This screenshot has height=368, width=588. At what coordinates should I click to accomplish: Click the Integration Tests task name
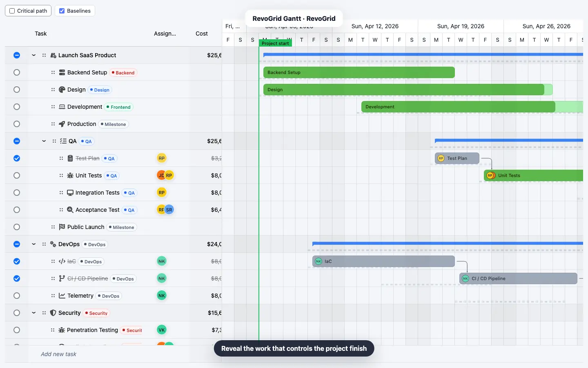tap(98, 193)
